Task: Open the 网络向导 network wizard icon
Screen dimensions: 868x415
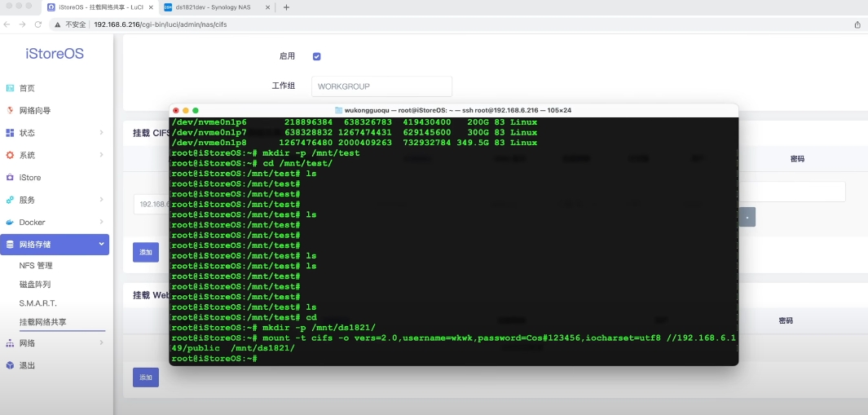Action: click(10, 110)
